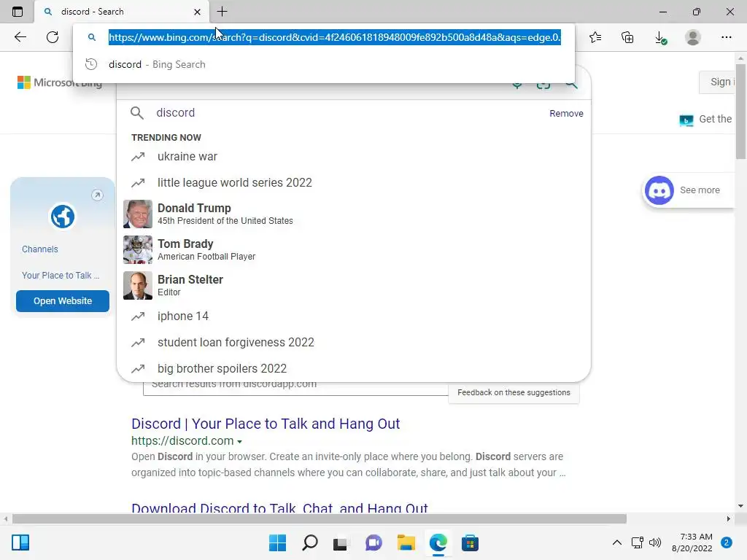Image resolution: width=747 pixels, height=560 pixels.
Task: Open Settings and more ellipsis menu
Action: pyautogui.click(x=726, y=37)
